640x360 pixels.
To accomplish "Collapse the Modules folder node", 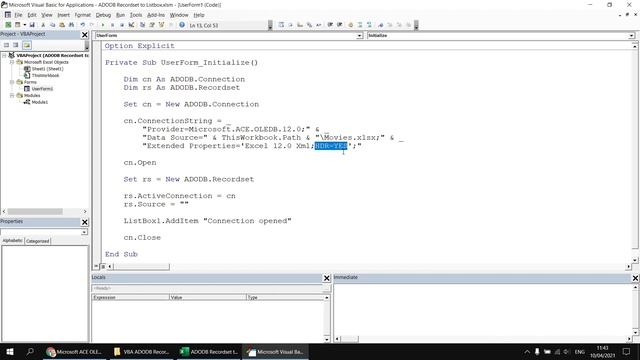I will [x=12, y=95].
